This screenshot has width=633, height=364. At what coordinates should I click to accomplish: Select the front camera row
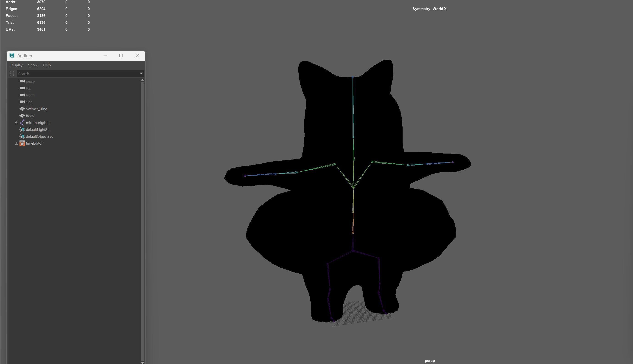[74, 95]
